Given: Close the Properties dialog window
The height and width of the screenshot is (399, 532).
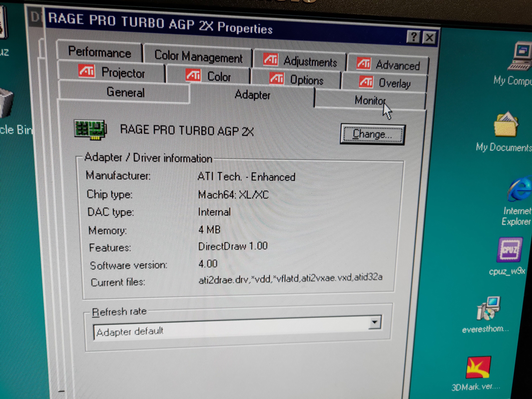Looking at the screenshot, I should (430, 38).
